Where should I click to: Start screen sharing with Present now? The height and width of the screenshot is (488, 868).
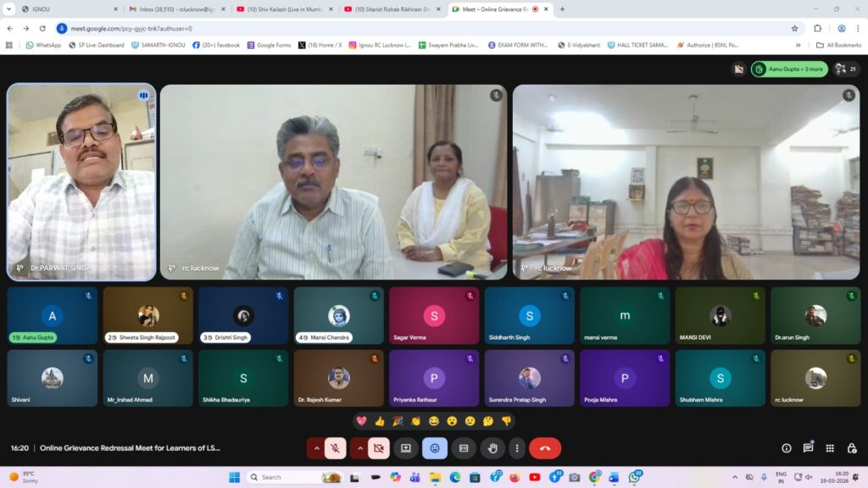[x=406, y=448]
